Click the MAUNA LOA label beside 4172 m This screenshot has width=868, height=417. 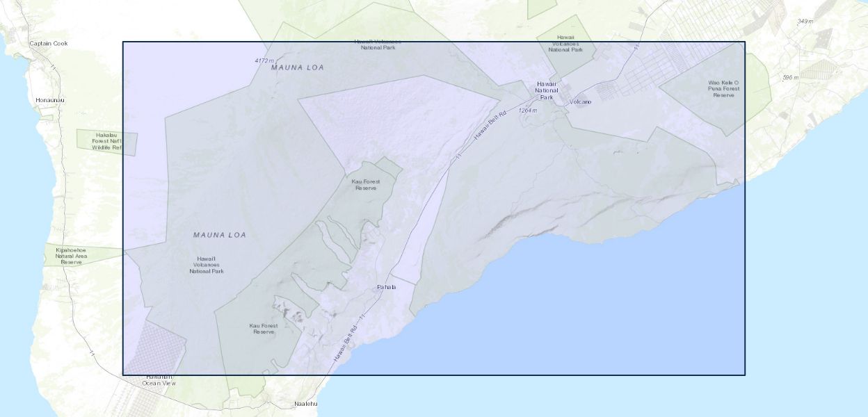point(297,67)
